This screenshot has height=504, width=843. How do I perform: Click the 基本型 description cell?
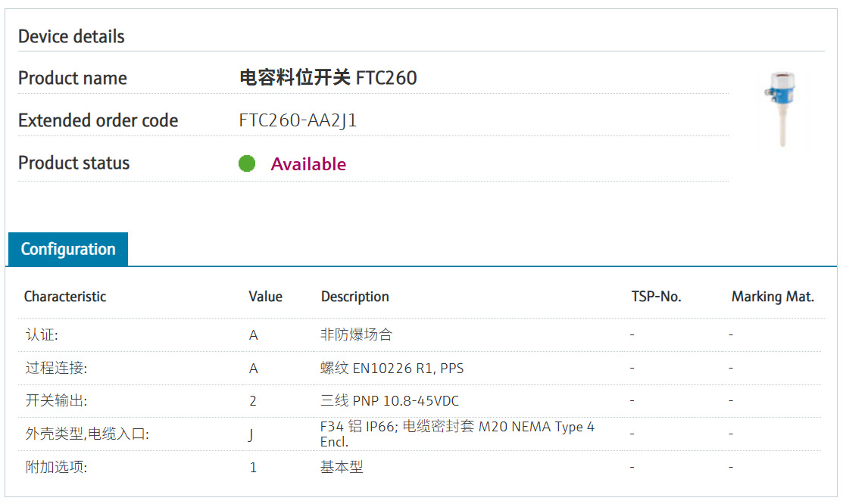coord(342,468)
